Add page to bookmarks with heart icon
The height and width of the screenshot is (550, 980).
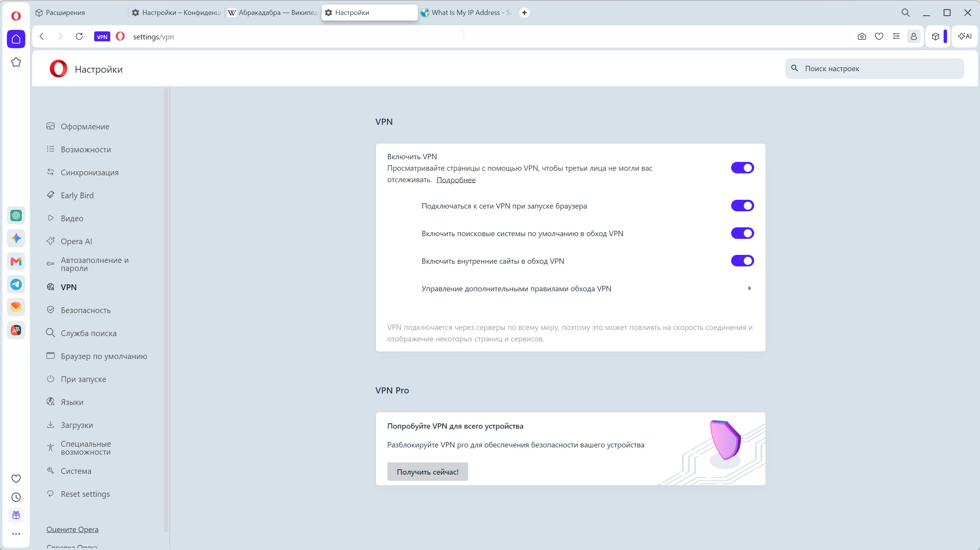coord(879,36)
